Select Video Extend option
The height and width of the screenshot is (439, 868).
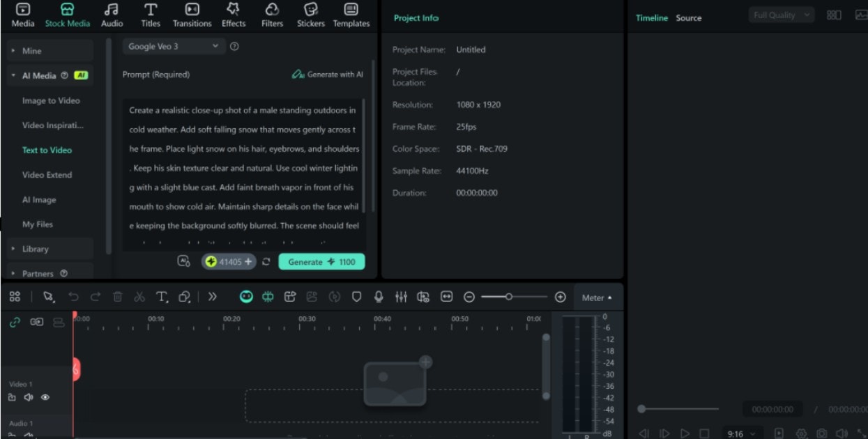coord(47,175)
